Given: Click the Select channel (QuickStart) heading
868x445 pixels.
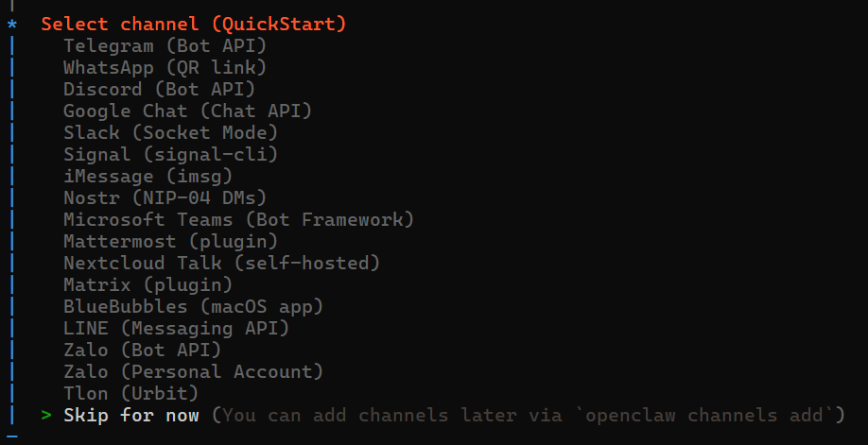Looking at the screenshot, I should (194, 25).
